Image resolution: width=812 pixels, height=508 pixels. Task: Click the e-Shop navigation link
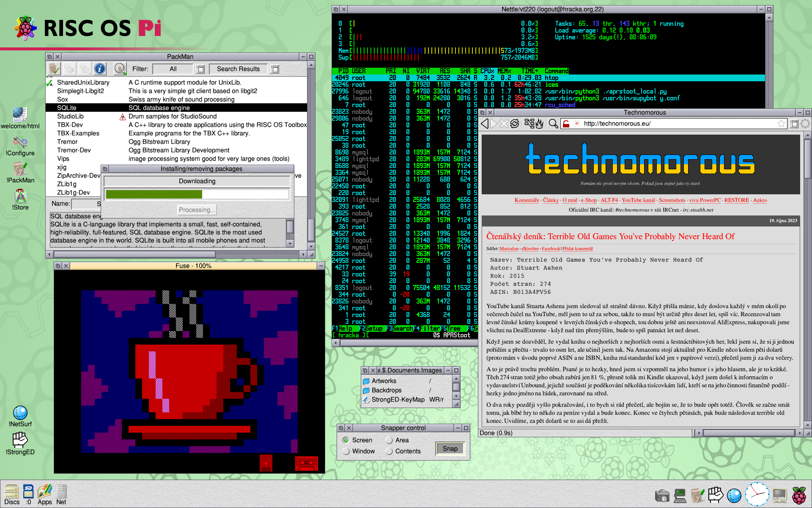(x=589, y=200)
